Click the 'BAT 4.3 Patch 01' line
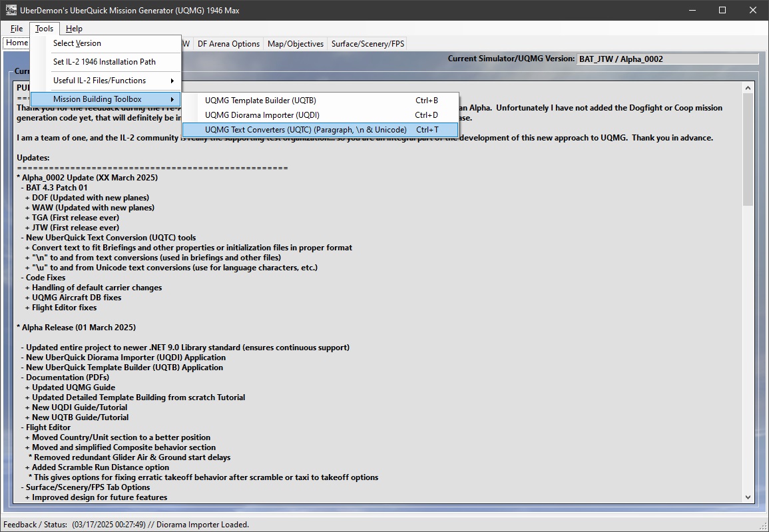This screenshot has width=769, height=532. (55, 188)
